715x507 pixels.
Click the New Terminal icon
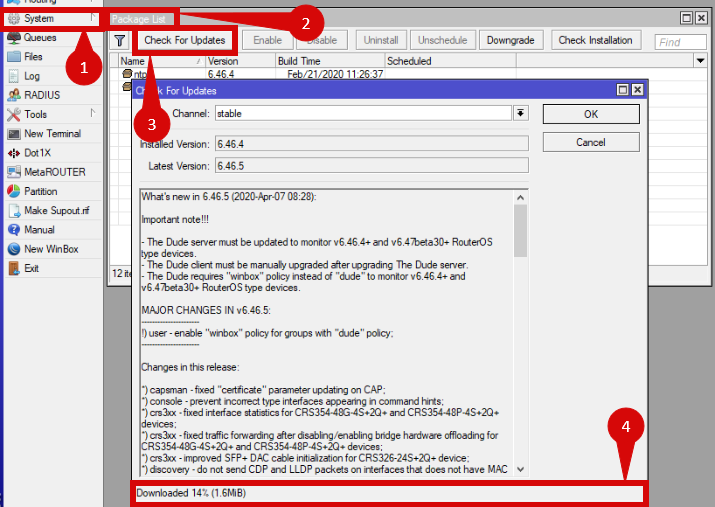coord(14,134)
